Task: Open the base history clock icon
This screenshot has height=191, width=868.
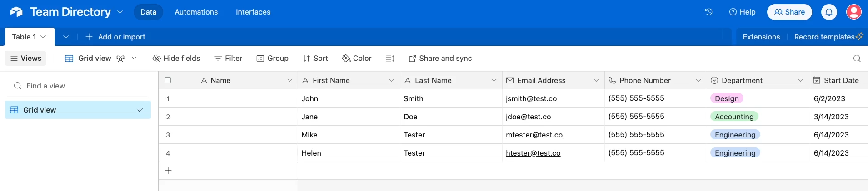Action: tap(708, 12)
